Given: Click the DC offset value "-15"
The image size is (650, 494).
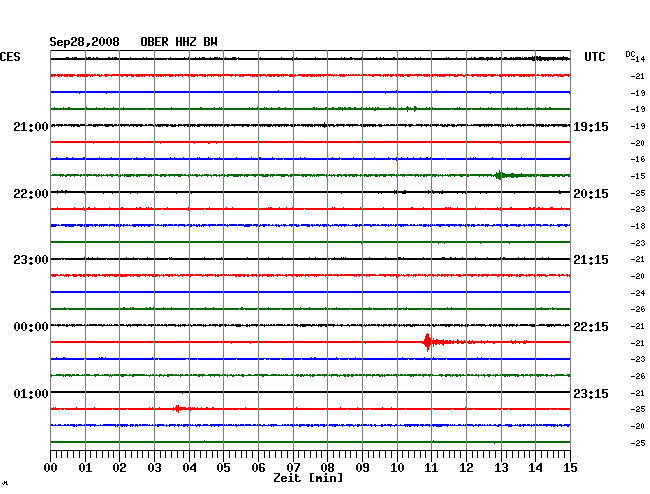Looking at the screenshot, I should click(638, 176).
